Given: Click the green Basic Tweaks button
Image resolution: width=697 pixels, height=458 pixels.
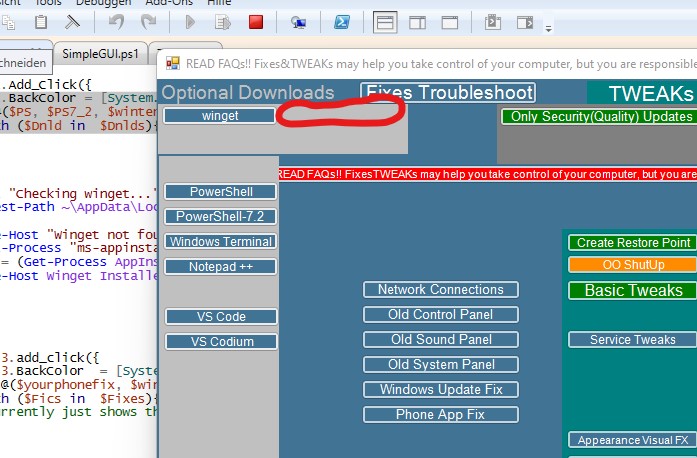Looking at the screenshot, I should coord(633,290).
